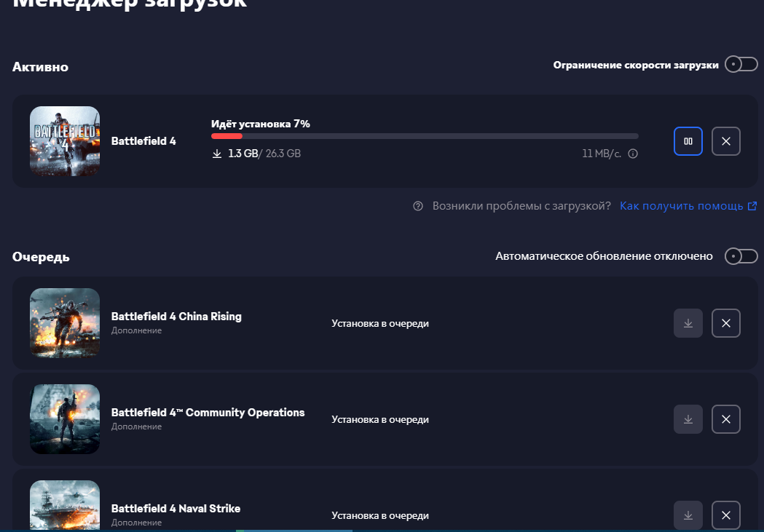
Task: Click the 'Автоматическое обновление отключено' label
Action: (604, 256)
